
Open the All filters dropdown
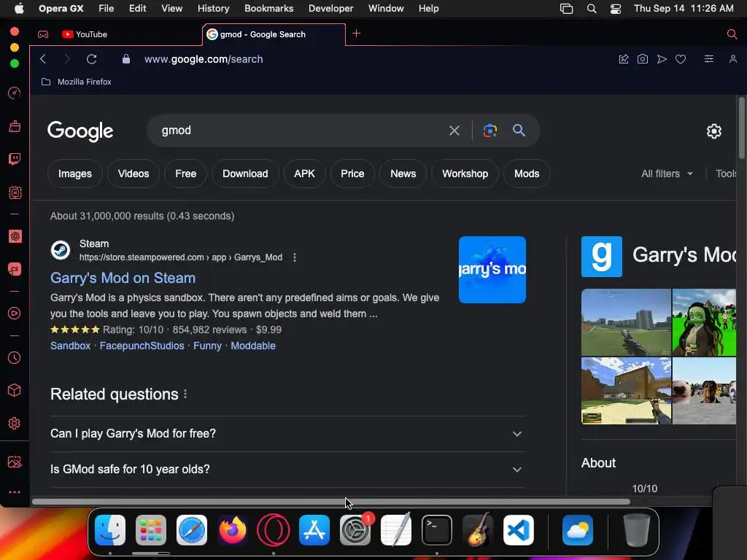[x=667, y=174]
